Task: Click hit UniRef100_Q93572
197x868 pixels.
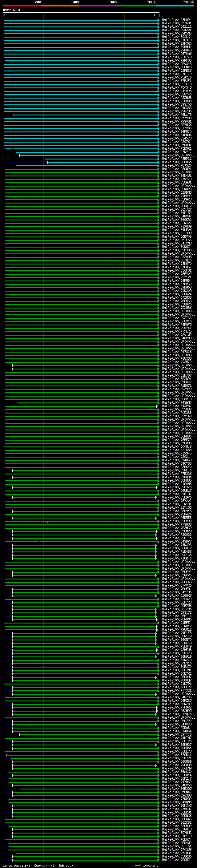Action: tap(176, 362)
